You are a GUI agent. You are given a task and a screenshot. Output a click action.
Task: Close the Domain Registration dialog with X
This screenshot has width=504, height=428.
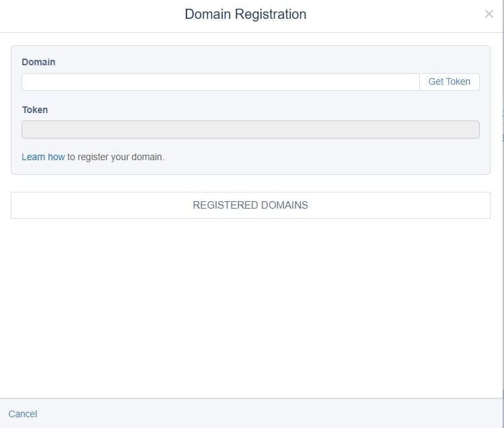coord(489,14)
